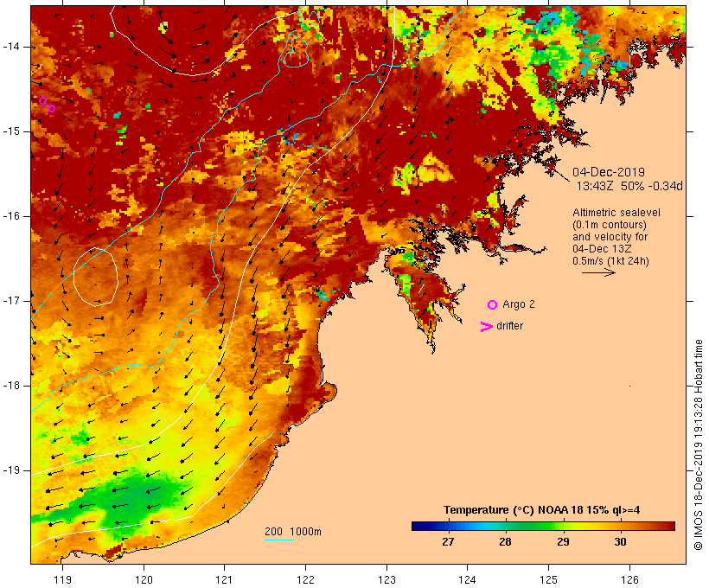Image resolution: width=709 pixels, height=588 pixels.
Task: Click the dark blue end of temperature colorbar
Action: click(x=418, y=526)
